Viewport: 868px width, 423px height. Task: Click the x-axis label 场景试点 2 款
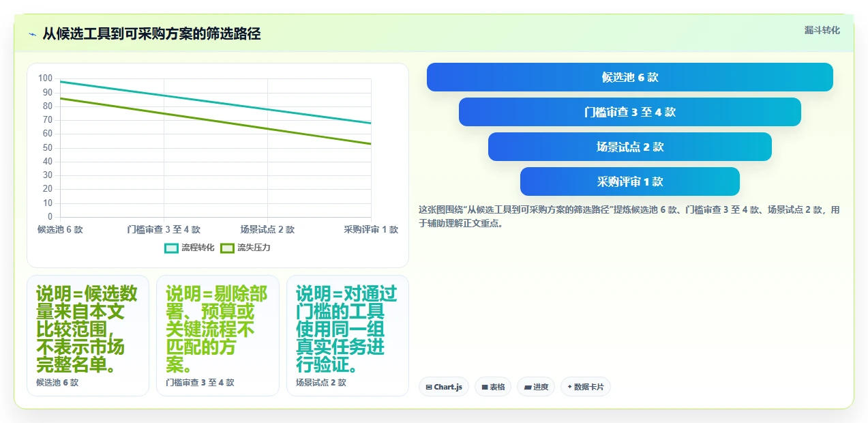pos(267,230)
